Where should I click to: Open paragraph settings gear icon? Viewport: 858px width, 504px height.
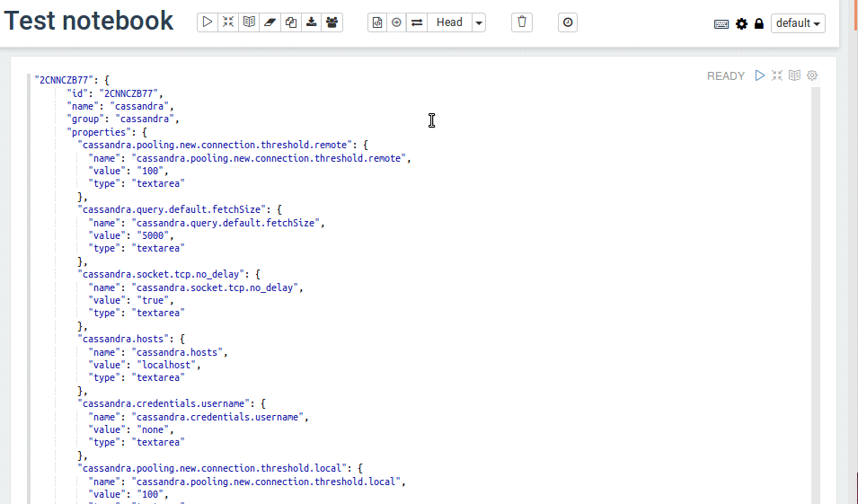click(812, 75)
